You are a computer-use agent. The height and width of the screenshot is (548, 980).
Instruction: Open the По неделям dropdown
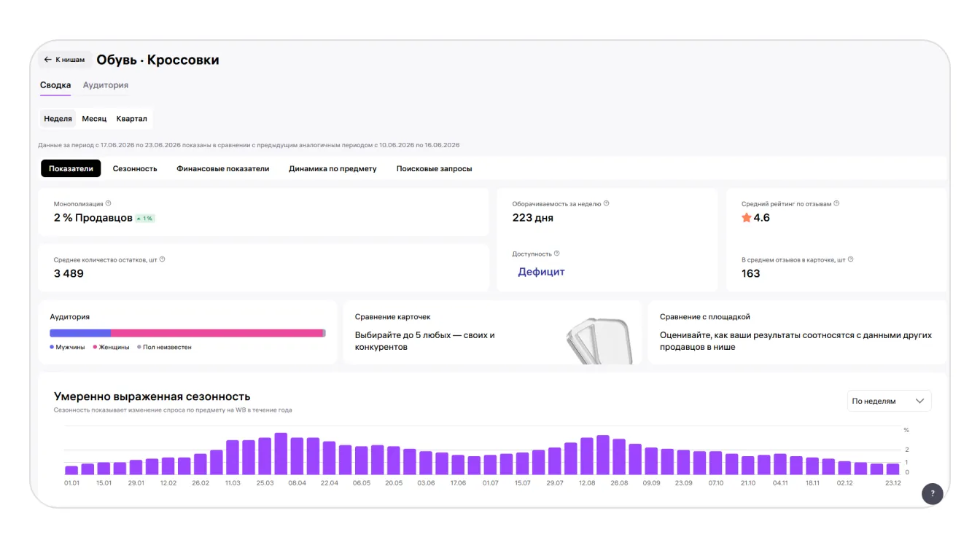pyautogui.click(x=889, y=401)
